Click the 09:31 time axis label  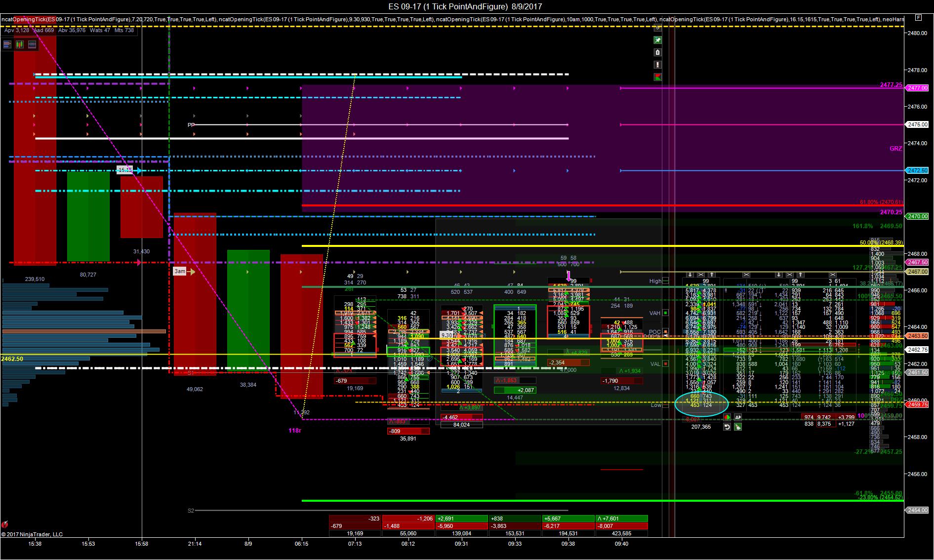coord(461,544)
